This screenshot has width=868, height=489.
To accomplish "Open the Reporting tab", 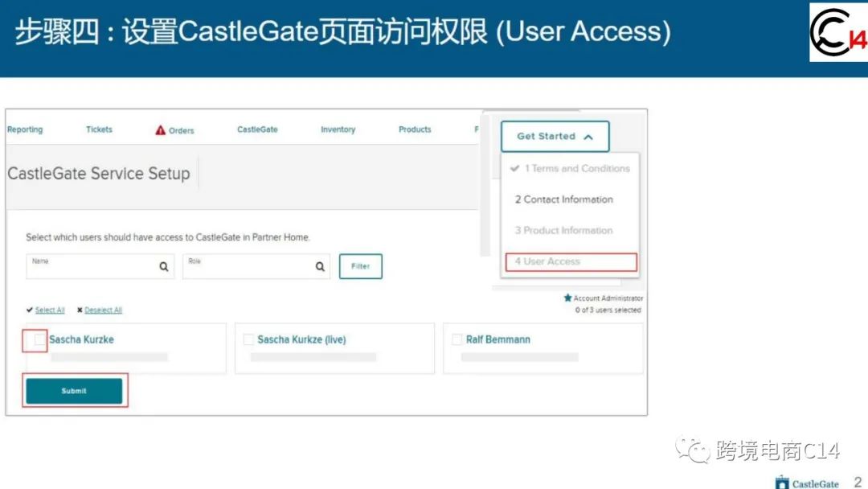I will [25, 129].
